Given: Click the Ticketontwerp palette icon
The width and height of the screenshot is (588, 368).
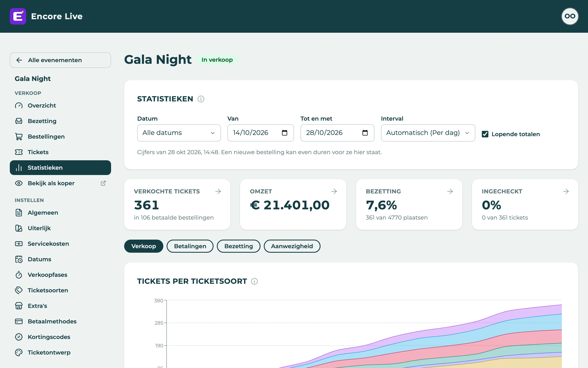Looking at the screenshot, I should pyautogui.click(x=19, y=352).
